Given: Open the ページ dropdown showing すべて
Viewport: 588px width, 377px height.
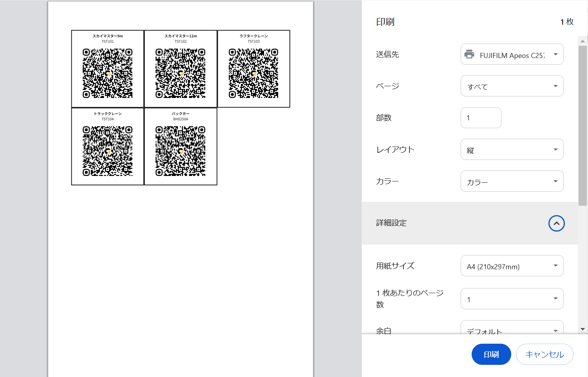Looking at the screenshot, I should pos(512,86).
